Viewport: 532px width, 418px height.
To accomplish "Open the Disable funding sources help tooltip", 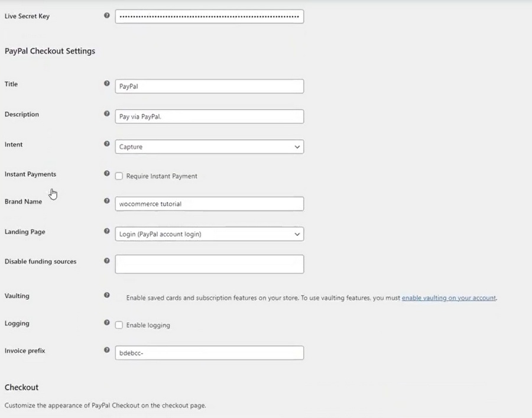I will (106, 261).
